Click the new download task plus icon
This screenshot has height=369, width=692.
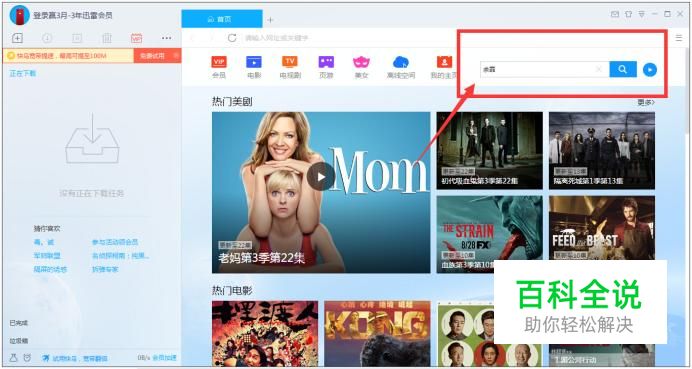(17, 38)
